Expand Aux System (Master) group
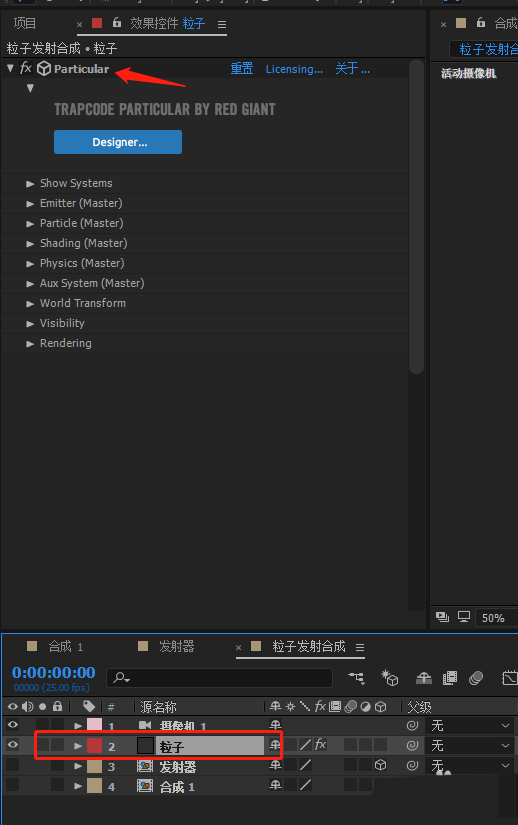This screenshot has height=825, width=518. [x=30, y=284]
